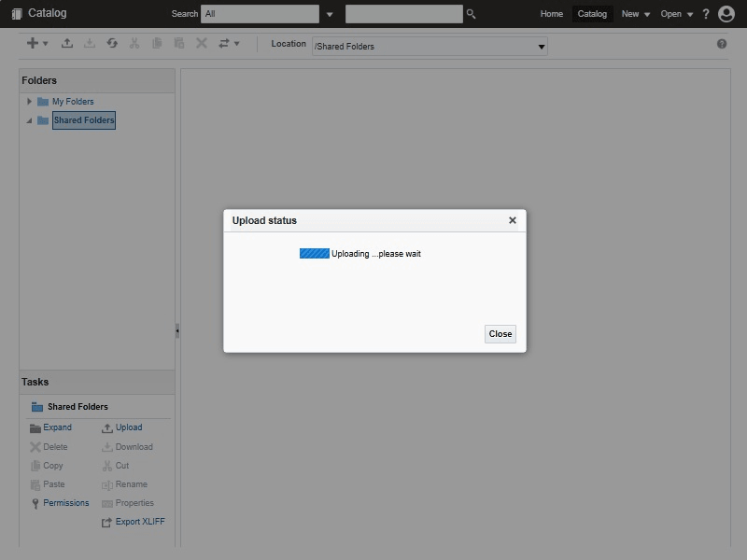This screenshot has height=560, width=747.
Task: Click the Upload toolbar icon
Action: click(67, 43)
